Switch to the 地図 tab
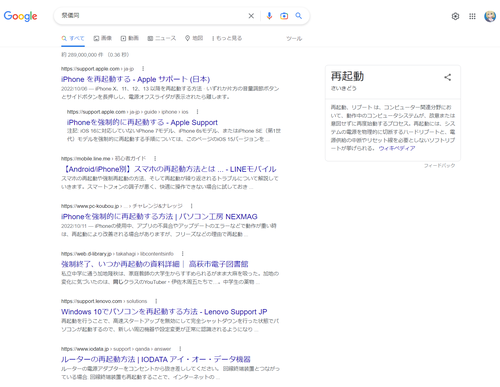The width and height of the screenshot is (500, 387). (194, 38)
